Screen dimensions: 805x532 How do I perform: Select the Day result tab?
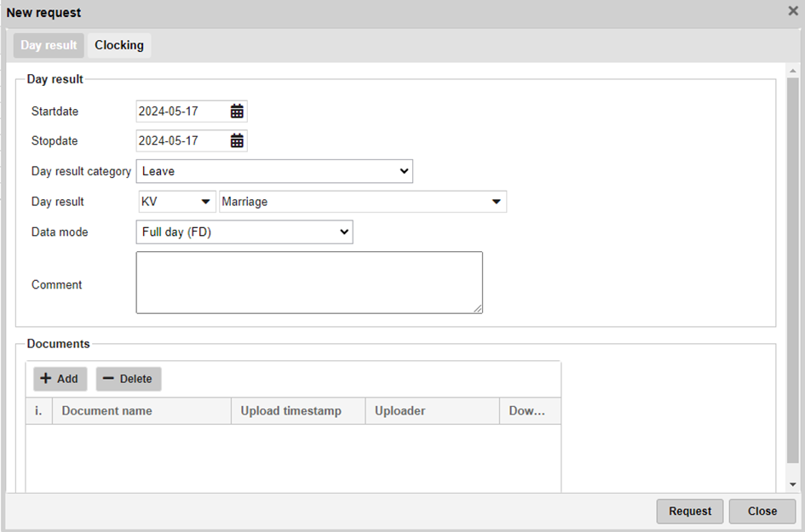click(49, 45)
